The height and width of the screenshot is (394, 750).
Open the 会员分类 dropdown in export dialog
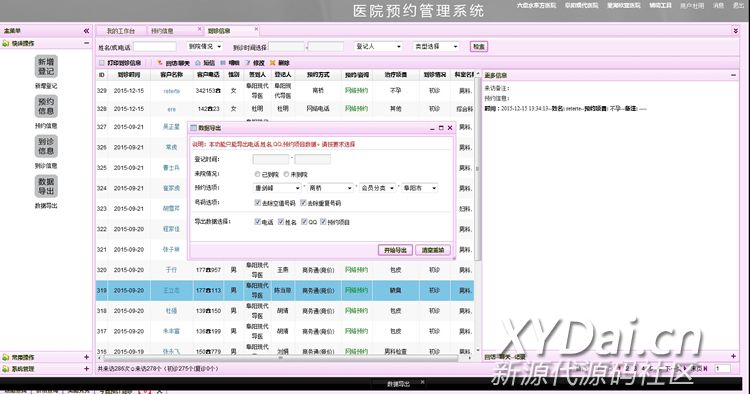click(x=377, y=188)
